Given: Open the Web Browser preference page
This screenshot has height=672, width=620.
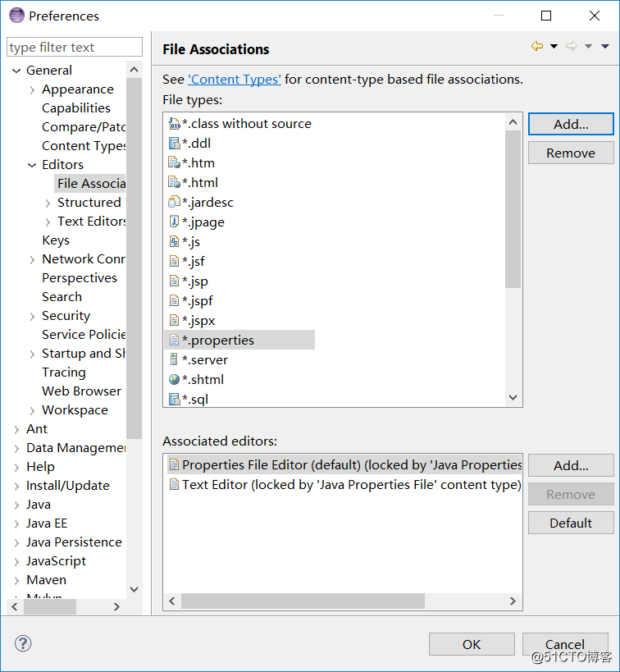Looking at the screenshot, I should tap(81, 391).
